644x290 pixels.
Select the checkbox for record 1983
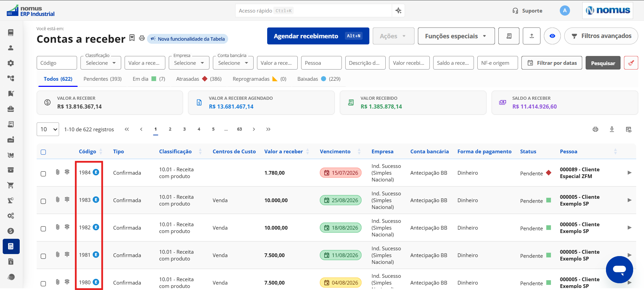click(43, 201)
